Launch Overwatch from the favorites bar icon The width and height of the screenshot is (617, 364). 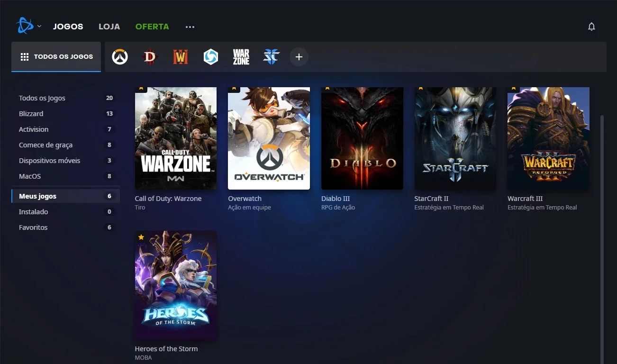click(x=120, y=57)
